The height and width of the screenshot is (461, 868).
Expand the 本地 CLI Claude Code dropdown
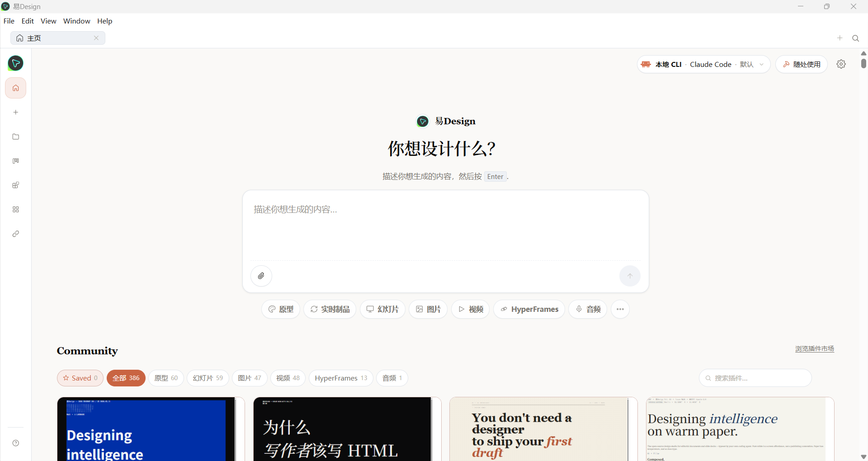click(x=703, y=64)
